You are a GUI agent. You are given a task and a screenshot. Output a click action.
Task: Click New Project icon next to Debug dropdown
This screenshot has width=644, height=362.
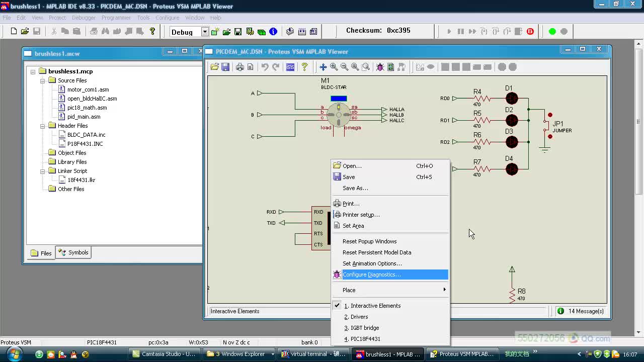[x=215, y=32]
